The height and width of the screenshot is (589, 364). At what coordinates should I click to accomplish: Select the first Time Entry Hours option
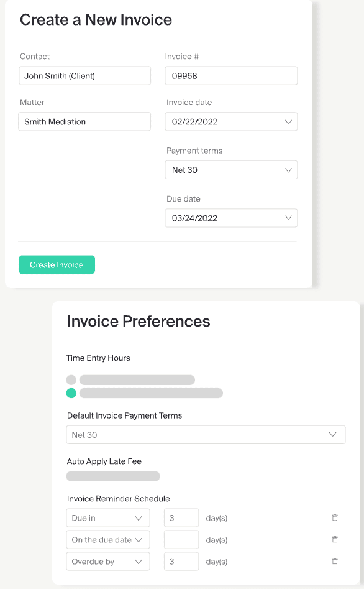[71, 379]
